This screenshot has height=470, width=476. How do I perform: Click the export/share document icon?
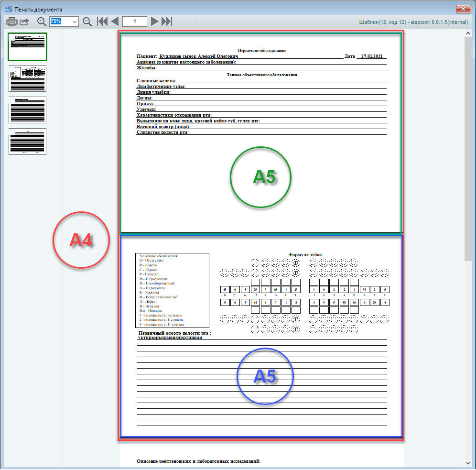(x=24, y=22)
